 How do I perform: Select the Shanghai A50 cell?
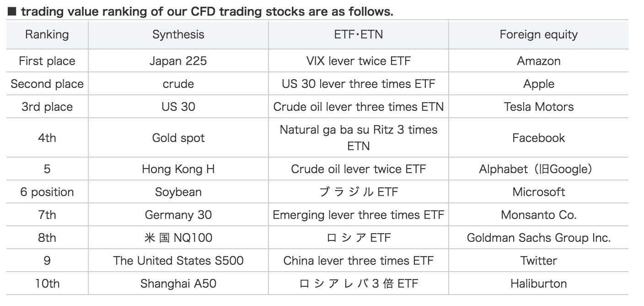pos(178,284)
